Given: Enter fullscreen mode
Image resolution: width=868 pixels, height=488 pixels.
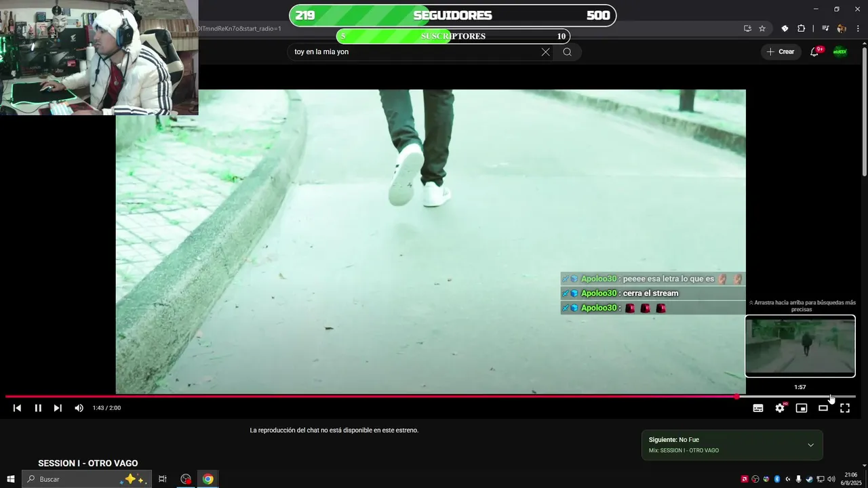Looking at the screenshot, I should 845,408.
